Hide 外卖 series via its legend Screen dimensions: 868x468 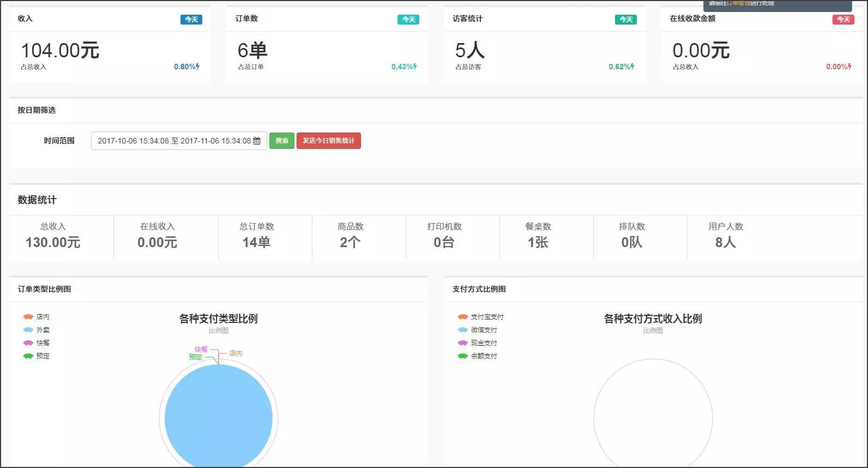pos(37,330)
